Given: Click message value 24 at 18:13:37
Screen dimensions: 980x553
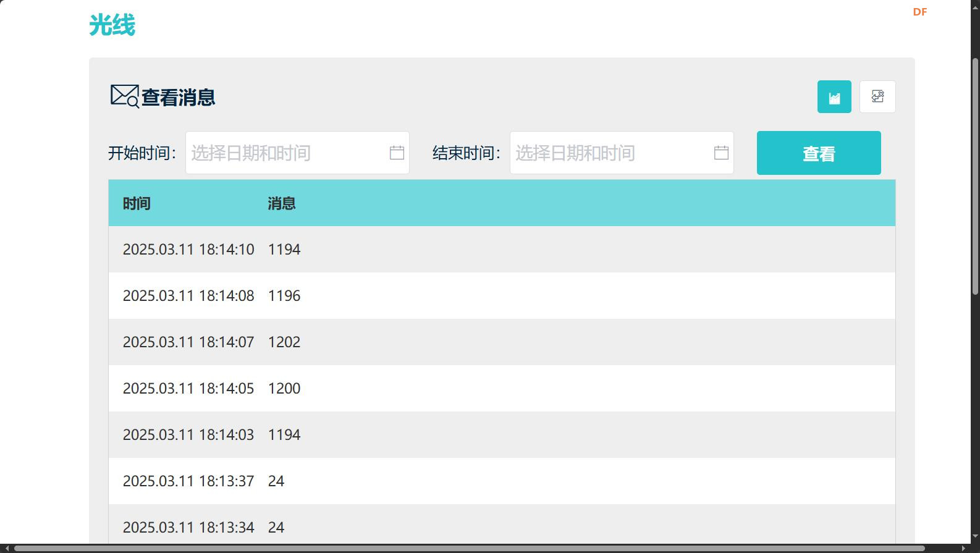Looking at the screenshot, I should pos(276,481).
